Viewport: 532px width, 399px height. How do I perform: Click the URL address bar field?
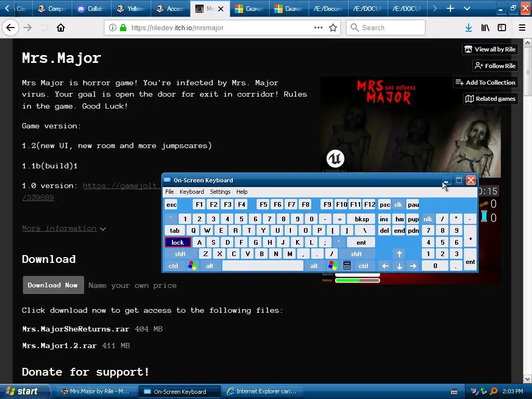coord(222,28)
